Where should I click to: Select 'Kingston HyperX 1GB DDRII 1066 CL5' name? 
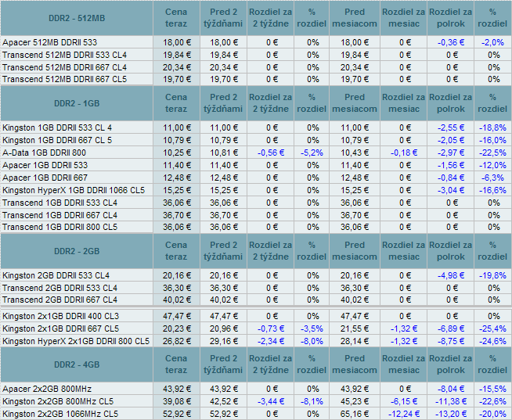click(74, 190)
